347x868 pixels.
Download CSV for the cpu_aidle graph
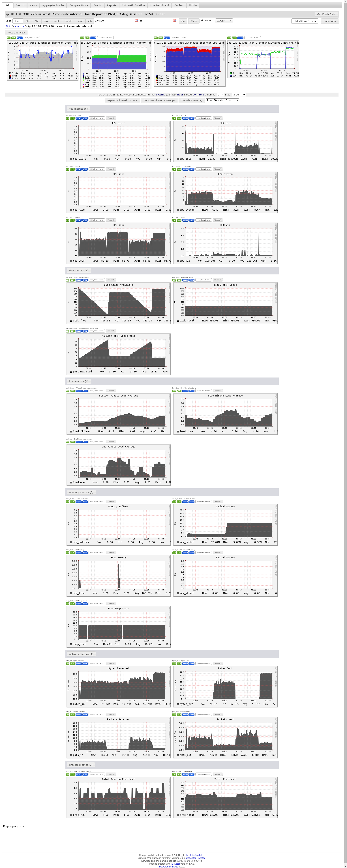[x=67, y=118]
